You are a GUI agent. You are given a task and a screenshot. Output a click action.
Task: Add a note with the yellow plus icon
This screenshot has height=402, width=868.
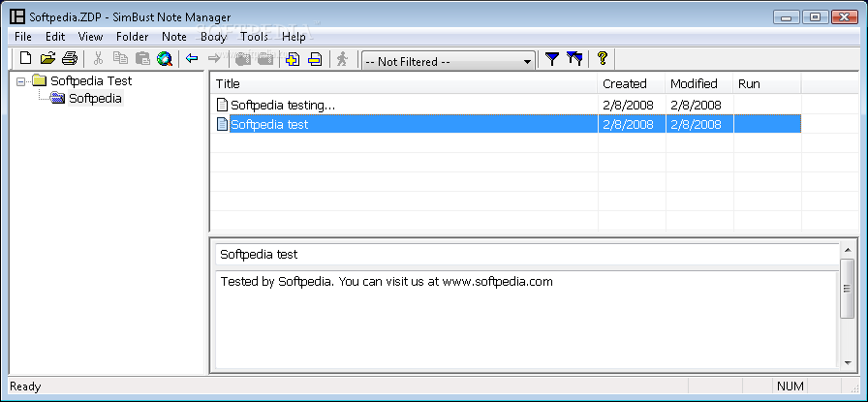[293, 58]
